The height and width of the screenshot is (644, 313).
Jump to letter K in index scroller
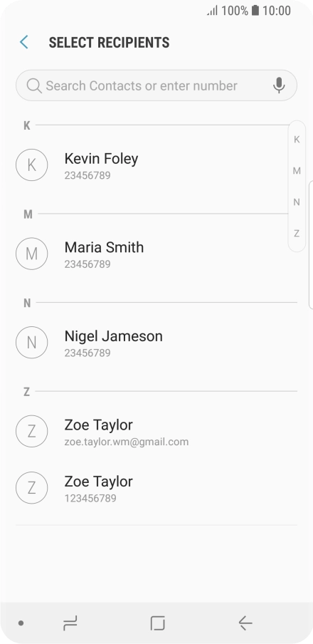pos(297,140)
